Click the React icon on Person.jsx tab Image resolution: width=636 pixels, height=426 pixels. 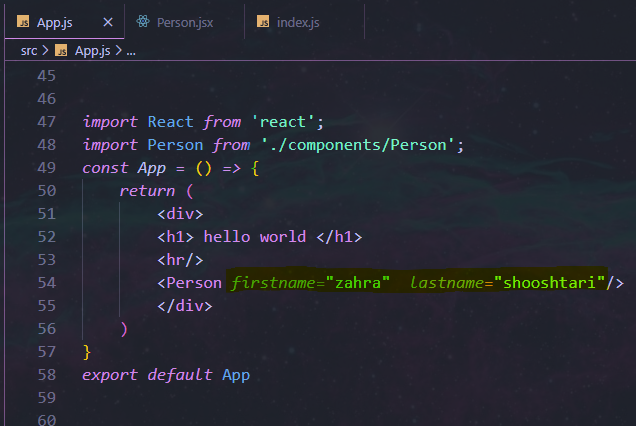tap(144, 21)
